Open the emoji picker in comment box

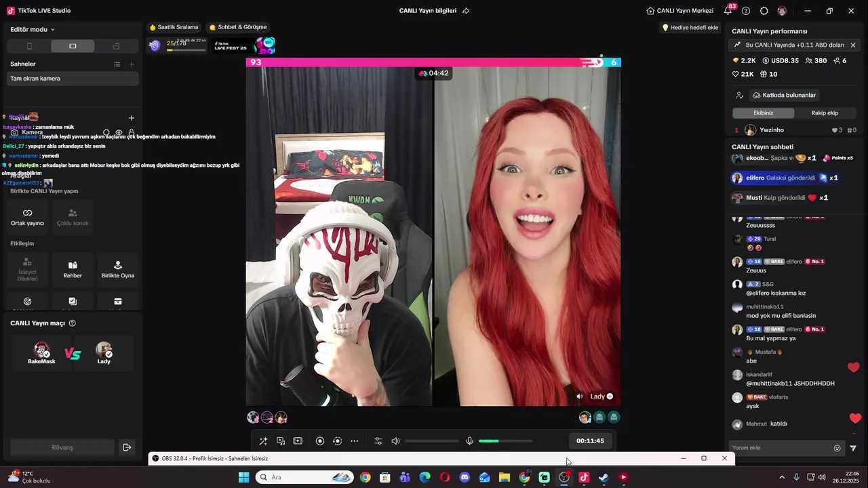coord(837,448)
